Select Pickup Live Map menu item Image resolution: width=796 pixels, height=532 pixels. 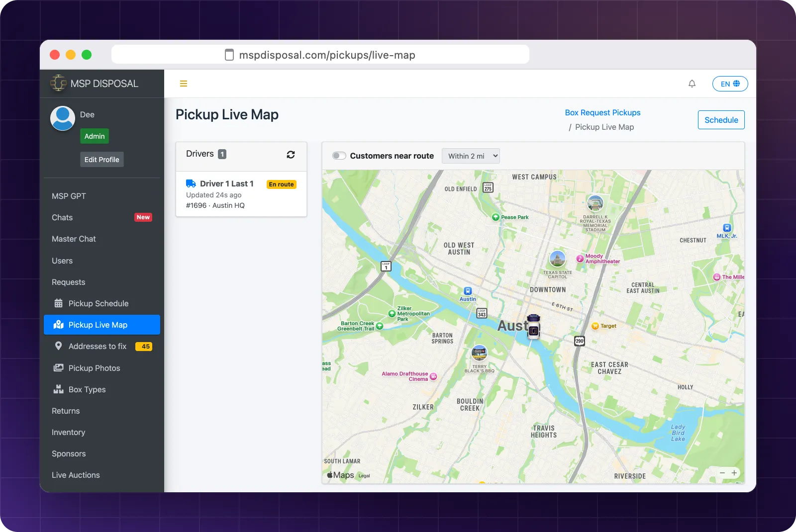[102, 325]
